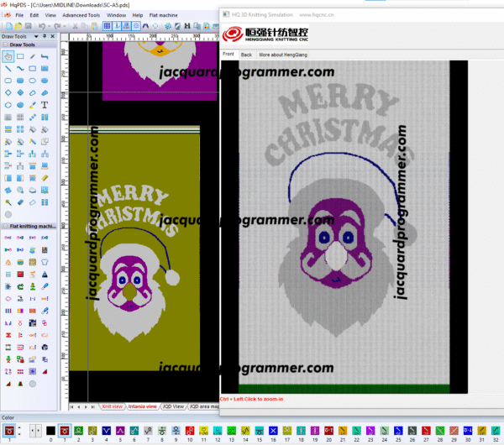Click More about HengQiang button
The height and width of the screenshot is (445, 504).
pos(283,54)
